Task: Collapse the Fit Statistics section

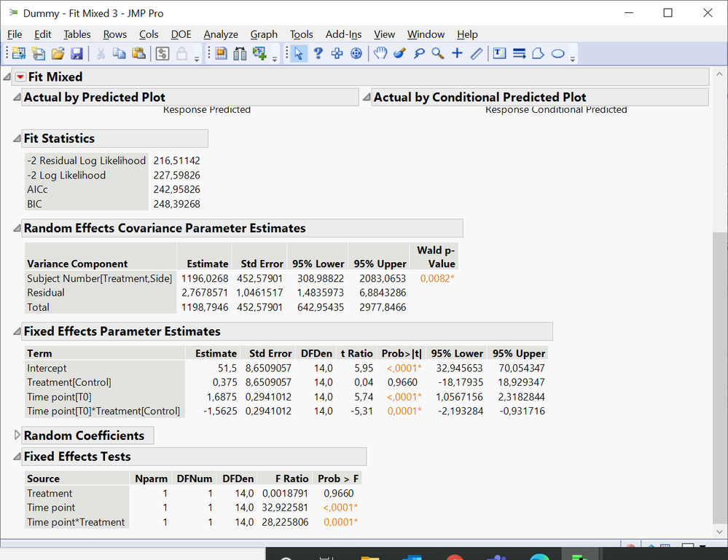Action: [x=17, y=138]
